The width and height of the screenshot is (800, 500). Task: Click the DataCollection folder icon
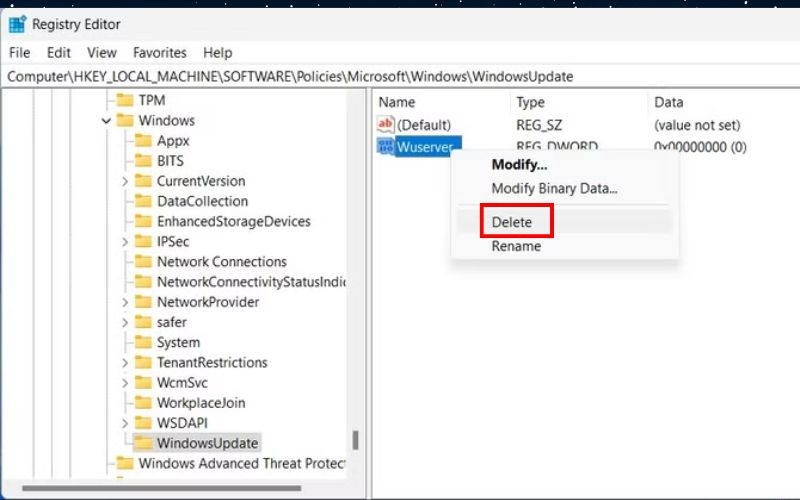[143, 201]
